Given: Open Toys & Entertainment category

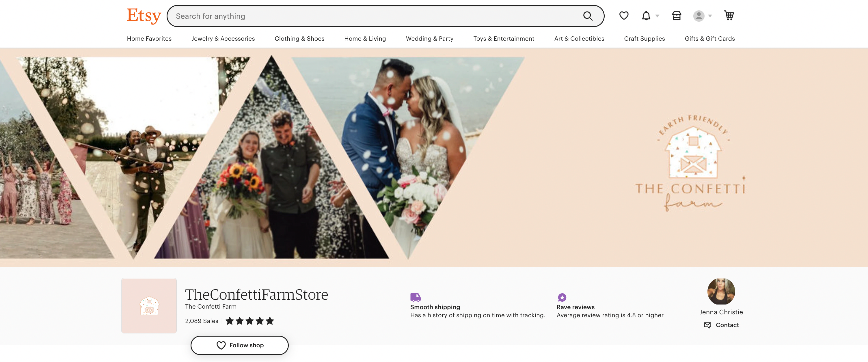Looking at the screenshot, I should click(503, 38).
